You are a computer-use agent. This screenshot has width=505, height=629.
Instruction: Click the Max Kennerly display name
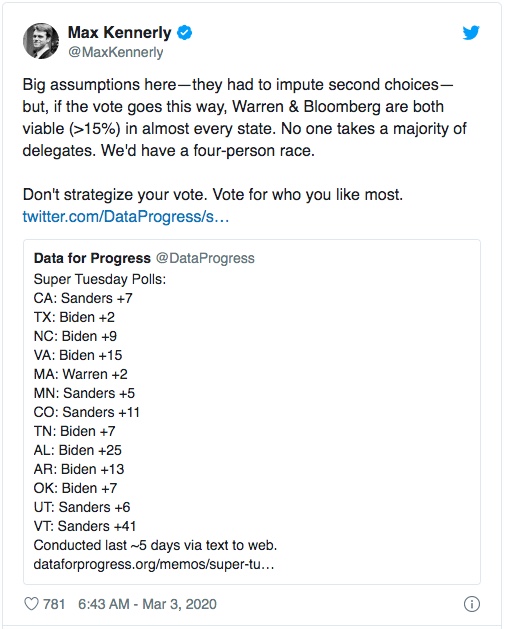[x=120, y=32]
